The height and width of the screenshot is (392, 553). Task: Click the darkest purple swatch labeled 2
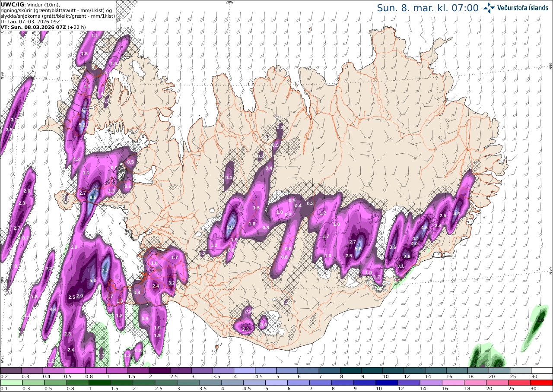point(159,370)
